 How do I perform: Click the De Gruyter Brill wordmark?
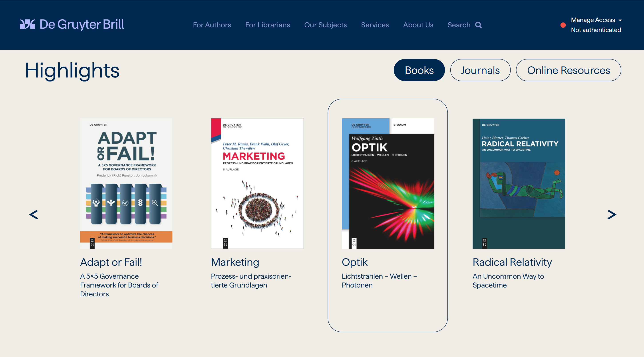point(81,24)
